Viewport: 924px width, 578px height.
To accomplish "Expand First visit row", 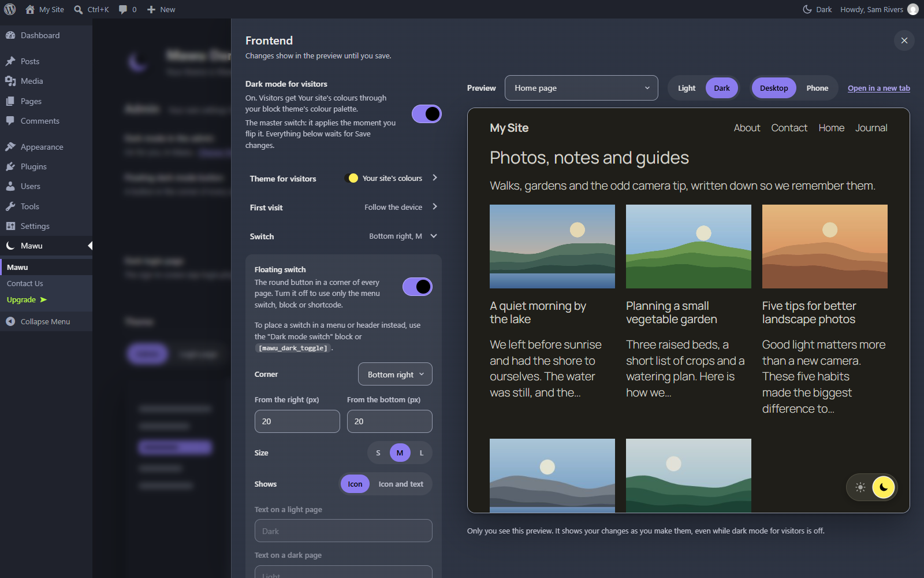I will tap(344, 207).
